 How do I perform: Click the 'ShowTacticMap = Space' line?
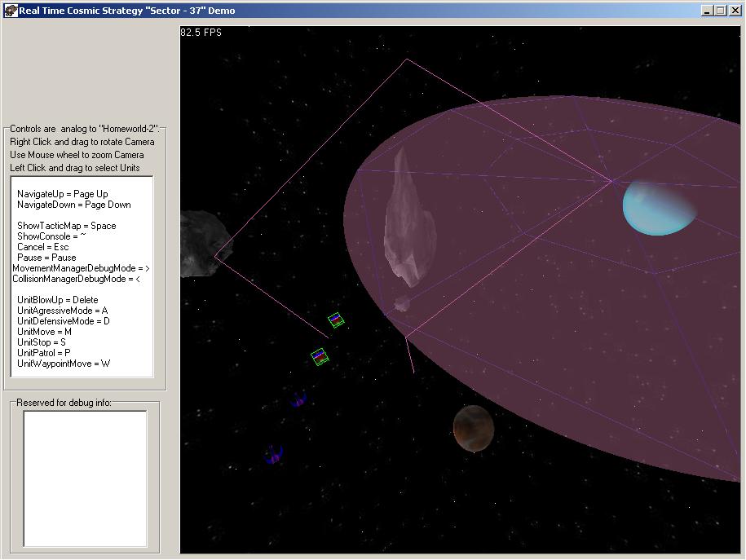(x=67, y=226)
